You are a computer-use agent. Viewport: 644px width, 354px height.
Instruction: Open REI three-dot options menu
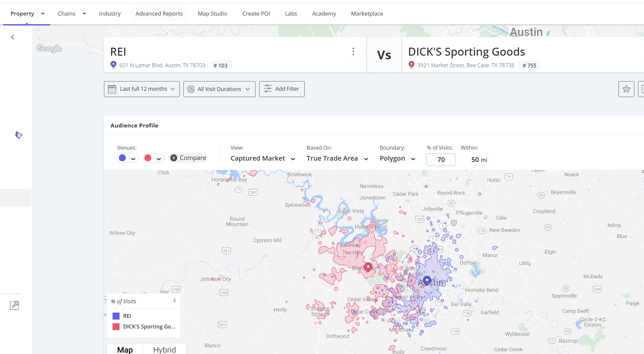coord(353,52)
